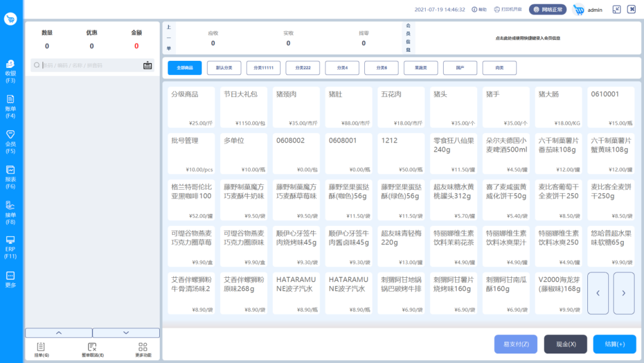
Task: Pay with the 现金(X) cash button
Action: 565,344
